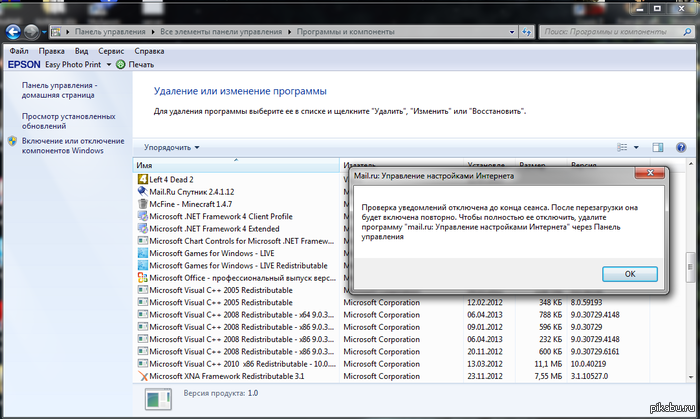
Task: Open the Упорядочить dropdown
Action: point(171,148)
